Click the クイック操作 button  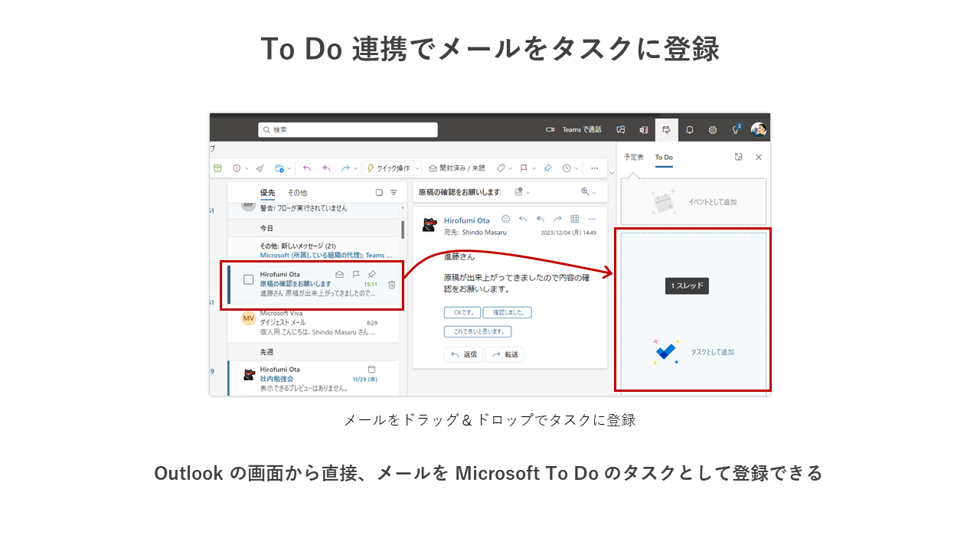(x=388, y=168)
